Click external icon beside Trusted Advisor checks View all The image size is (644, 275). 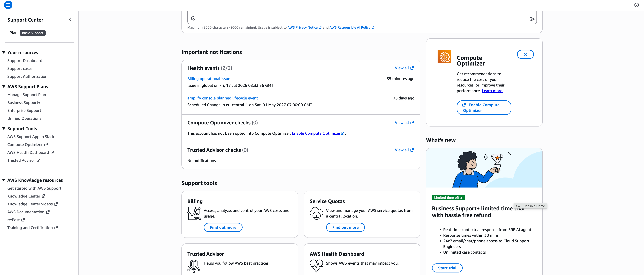click(412, 150)
